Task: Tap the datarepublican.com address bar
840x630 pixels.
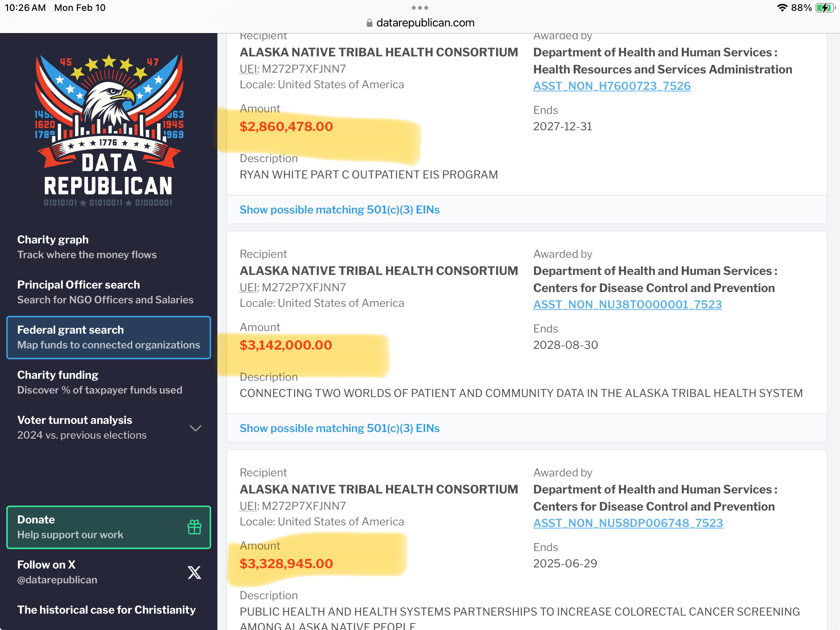Action: tap(420, 23)
